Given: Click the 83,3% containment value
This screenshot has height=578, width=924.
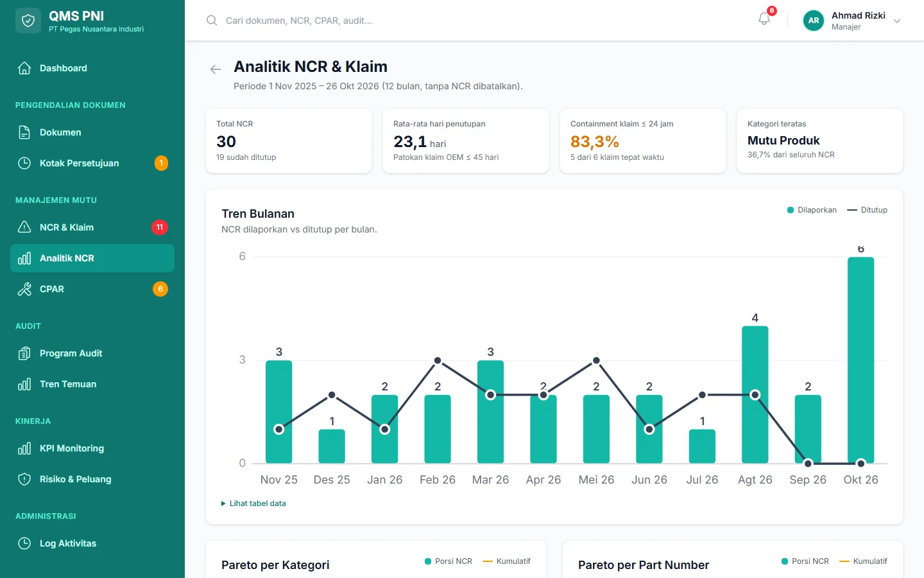Looking at the screenshot, I should pos(595,141).
